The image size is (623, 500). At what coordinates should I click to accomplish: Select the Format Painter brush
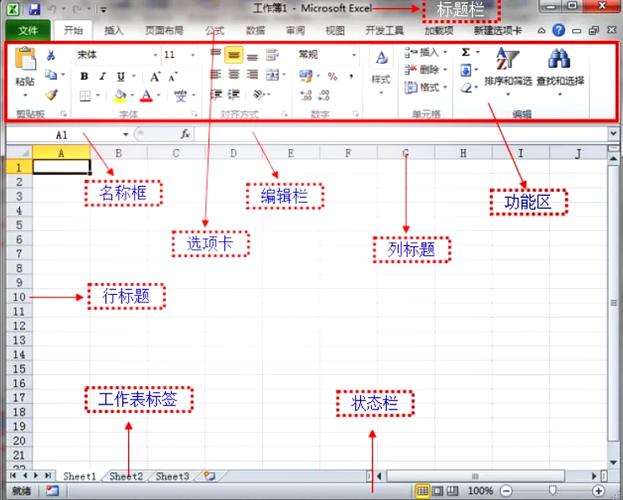tap(51, 95)
